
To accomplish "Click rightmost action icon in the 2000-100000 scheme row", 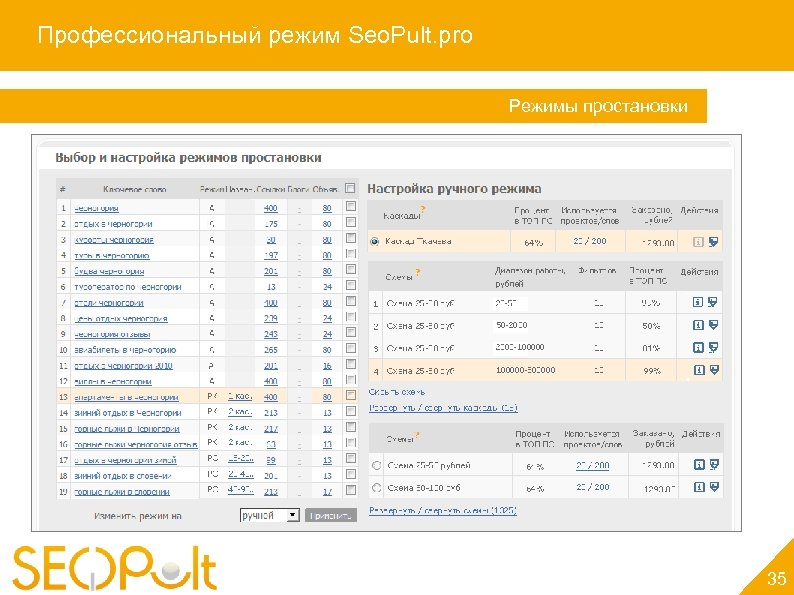I will tap(713, 347).
